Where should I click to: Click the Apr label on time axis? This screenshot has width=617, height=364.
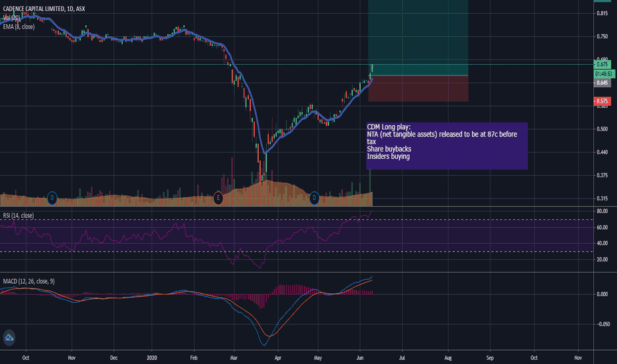pyautogui.click(x=278, y=357)
